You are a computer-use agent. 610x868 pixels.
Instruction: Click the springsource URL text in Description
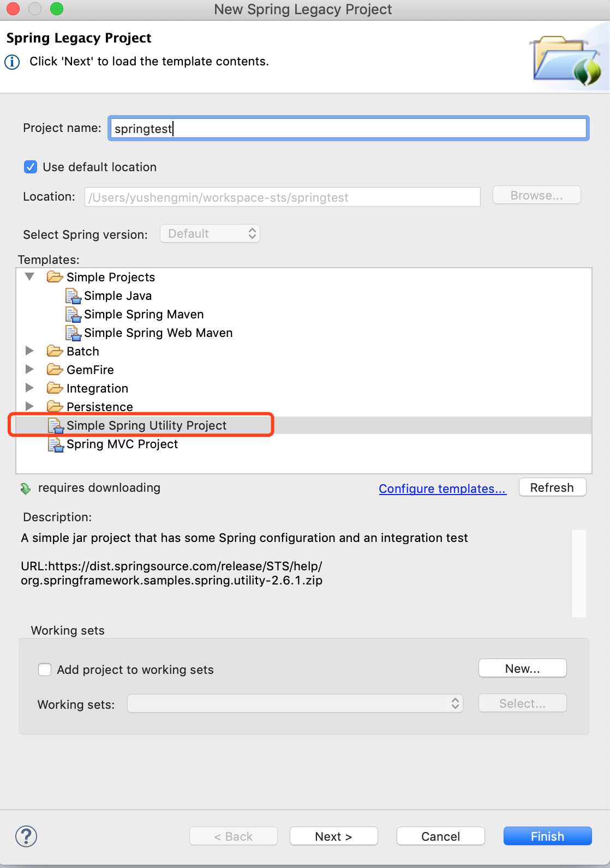(x=172, y=574)
